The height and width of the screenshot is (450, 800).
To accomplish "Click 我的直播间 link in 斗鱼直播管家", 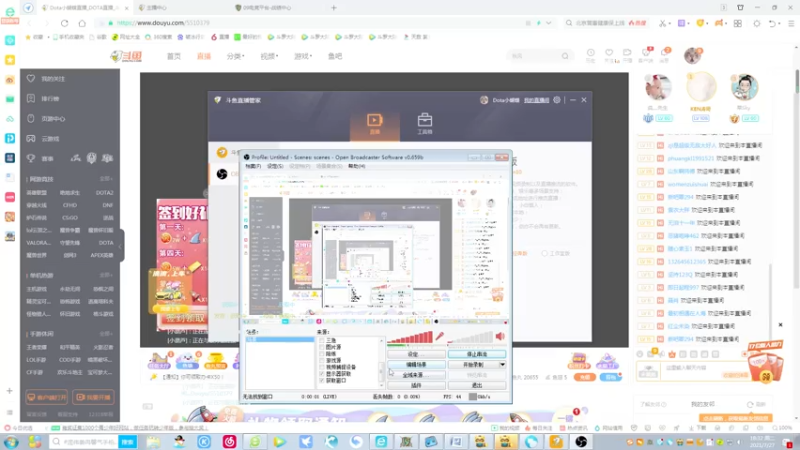I will [536, 100].
